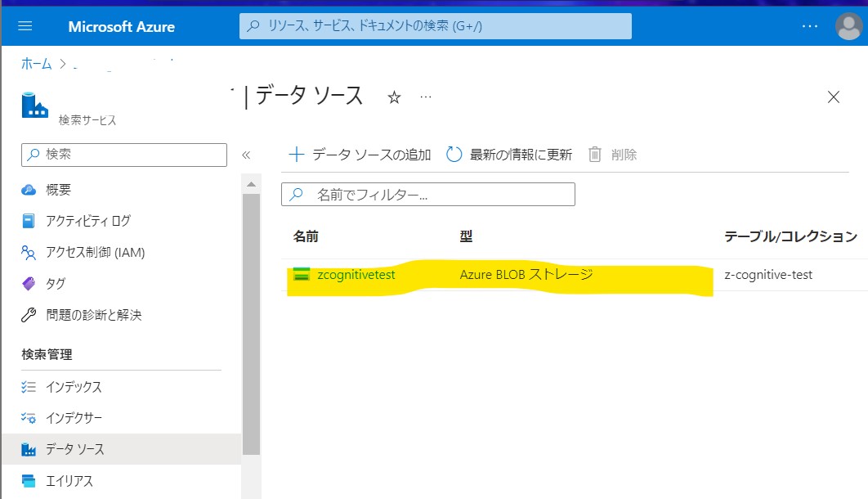Click the magnifier icon in filter box

[297, 195]
